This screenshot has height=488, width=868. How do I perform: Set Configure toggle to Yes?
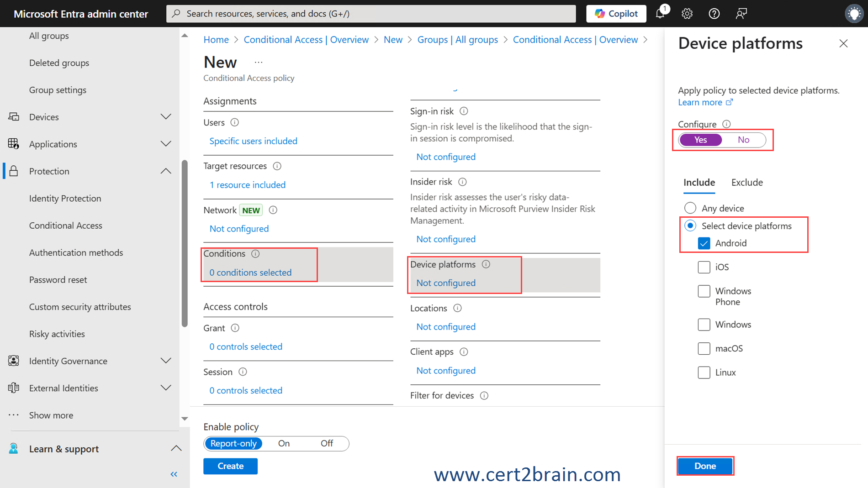[700, 140]
